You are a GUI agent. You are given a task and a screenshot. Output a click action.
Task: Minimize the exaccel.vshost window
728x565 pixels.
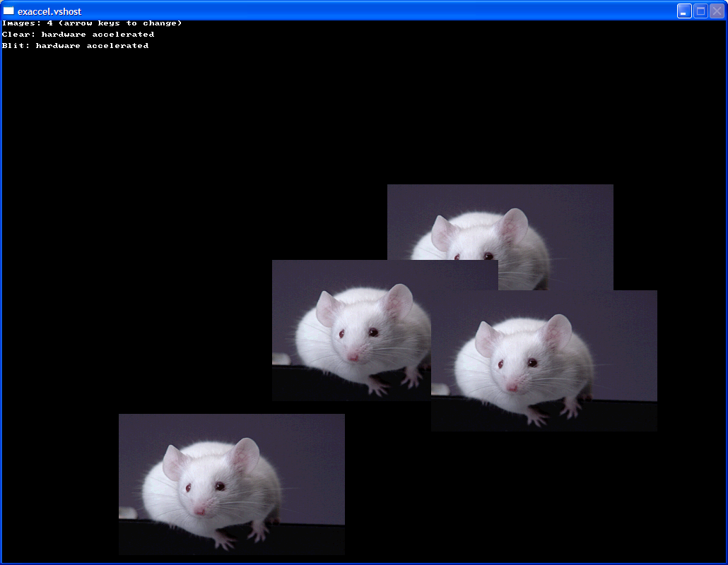pyautogui.click(x=684, y=11)
